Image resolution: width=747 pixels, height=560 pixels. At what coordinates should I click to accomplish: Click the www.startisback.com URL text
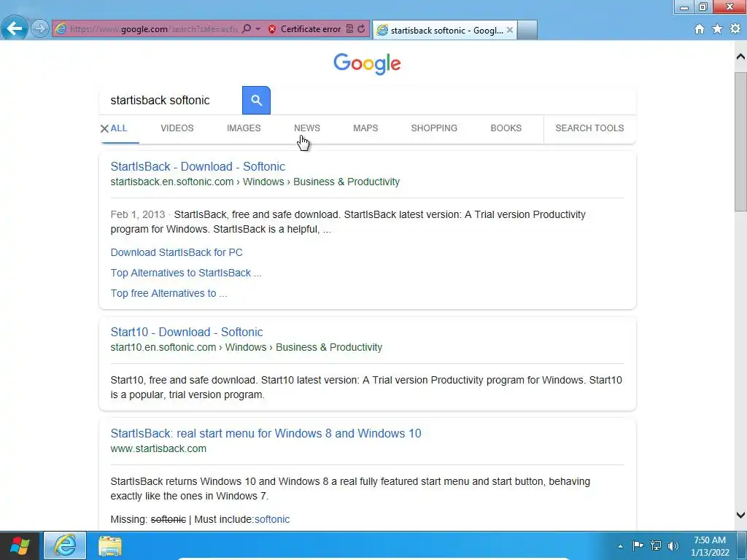coord(158,448)
